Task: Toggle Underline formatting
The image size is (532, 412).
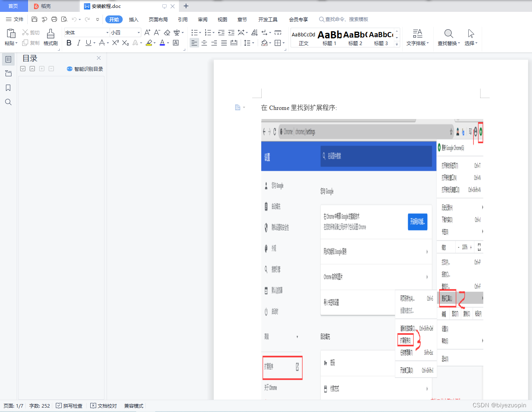Action: tap(88, 43)
